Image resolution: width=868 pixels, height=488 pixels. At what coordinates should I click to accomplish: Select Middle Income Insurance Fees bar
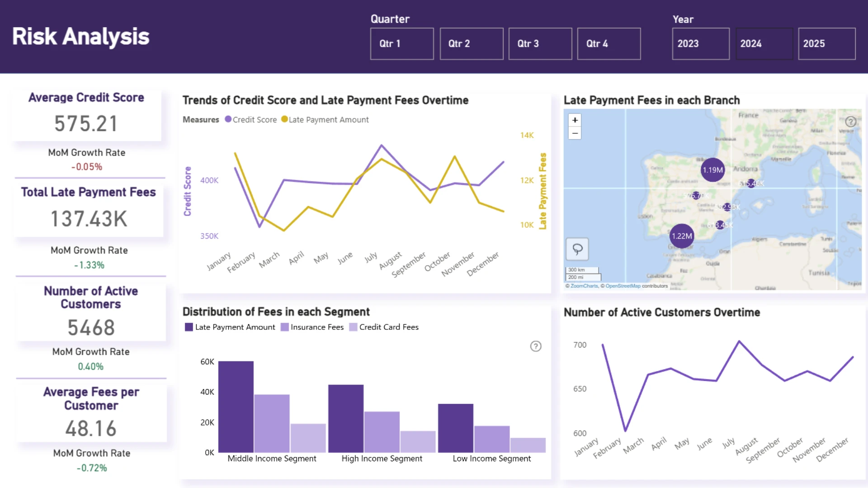(x=272, y=423)
